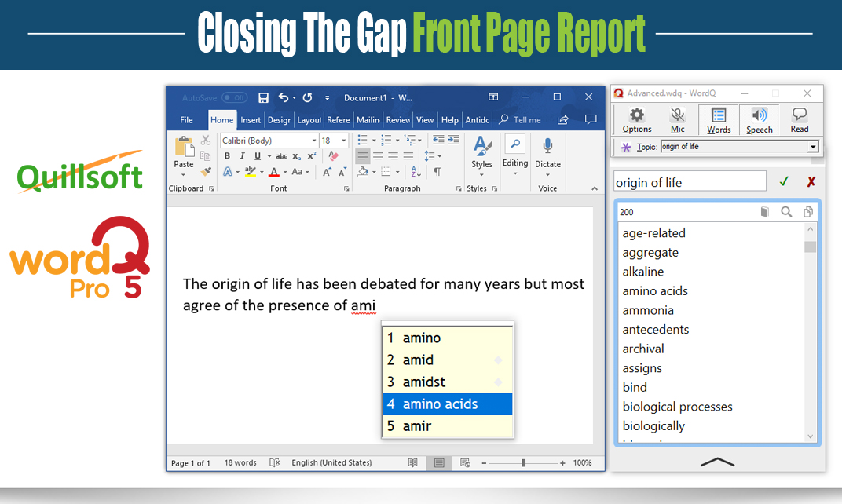This screenshot has height=504, width=842.
Task: Clear all formatting eraser icon
Action: click(x=334, y=156)
